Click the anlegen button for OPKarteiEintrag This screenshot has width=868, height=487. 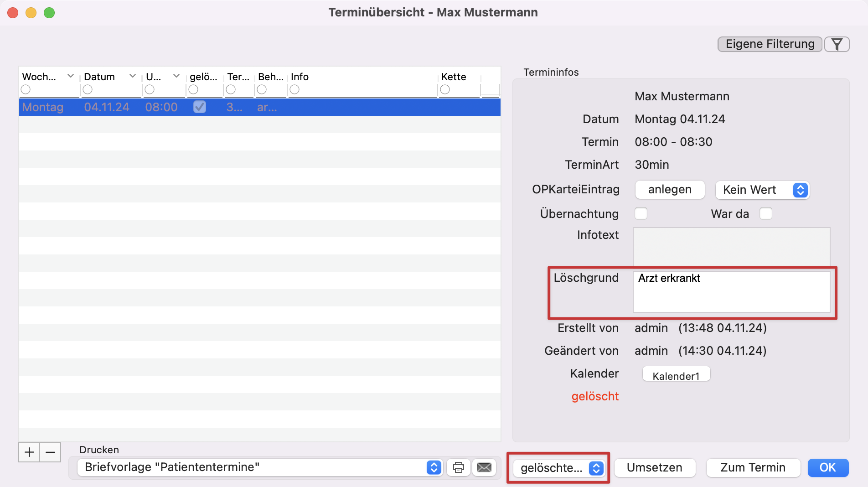pyautogui.click(x=670, y=190)
